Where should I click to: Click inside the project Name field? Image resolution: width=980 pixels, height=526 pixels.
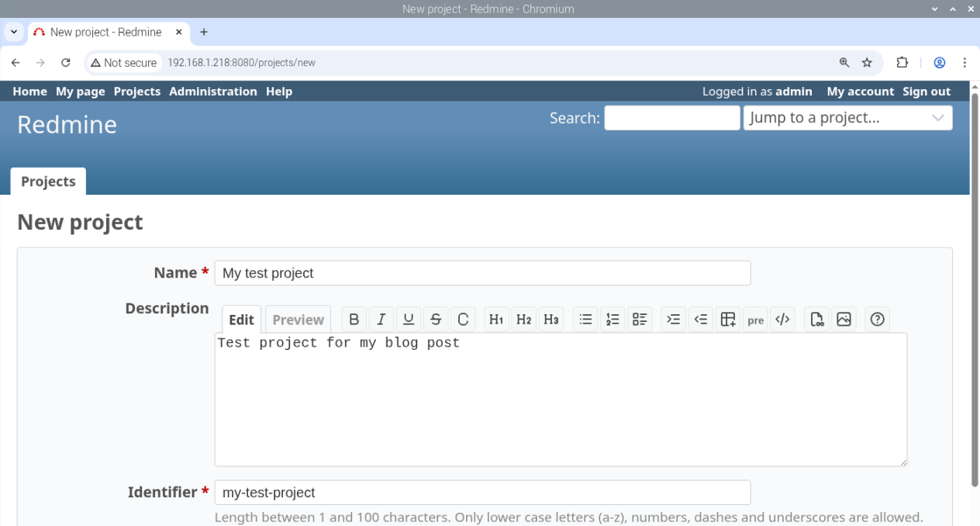(x=481, y=273)
